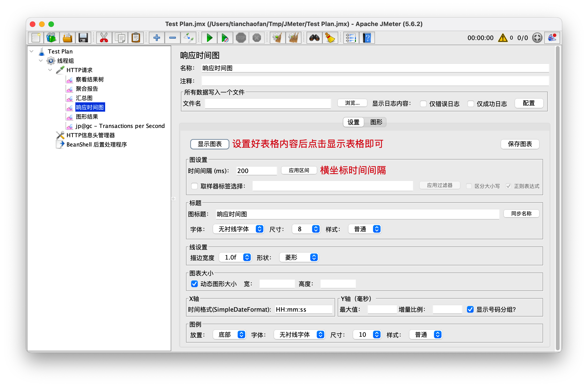Viewport: 588px width, 387px height.
Task: Click the Stop sign icon
Action: coord(241,38)
